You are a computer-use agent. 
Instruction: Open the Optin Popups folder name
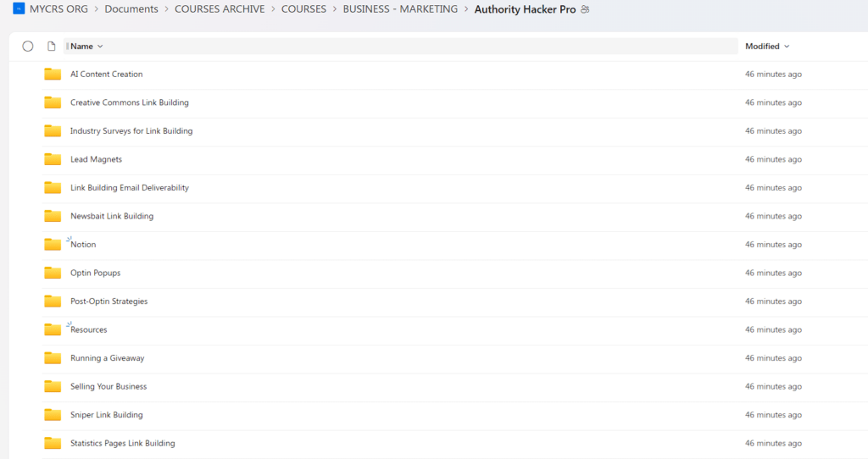[95, 273]
